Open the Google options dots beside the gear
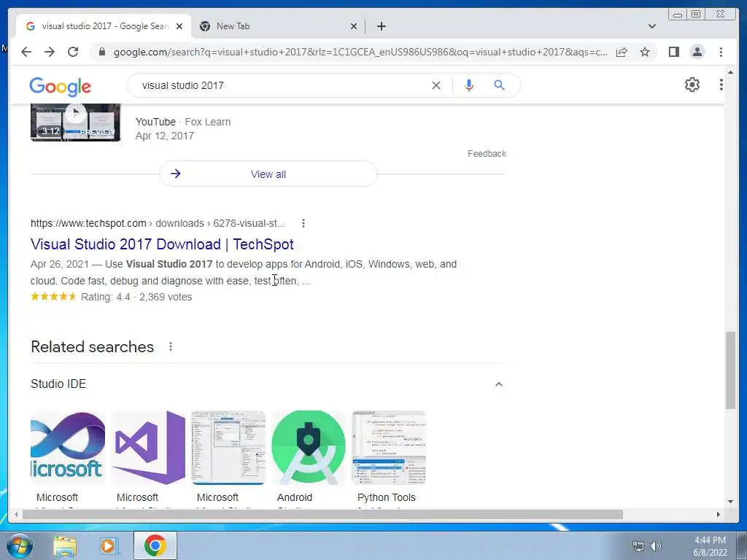This screenshot has width=747, height=560. click(721, 85)
